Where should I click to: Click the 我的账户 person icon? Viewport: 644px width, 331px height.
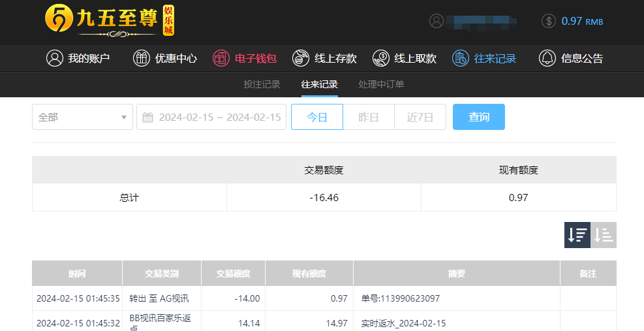pyautogui.click(x=55, y=58)
